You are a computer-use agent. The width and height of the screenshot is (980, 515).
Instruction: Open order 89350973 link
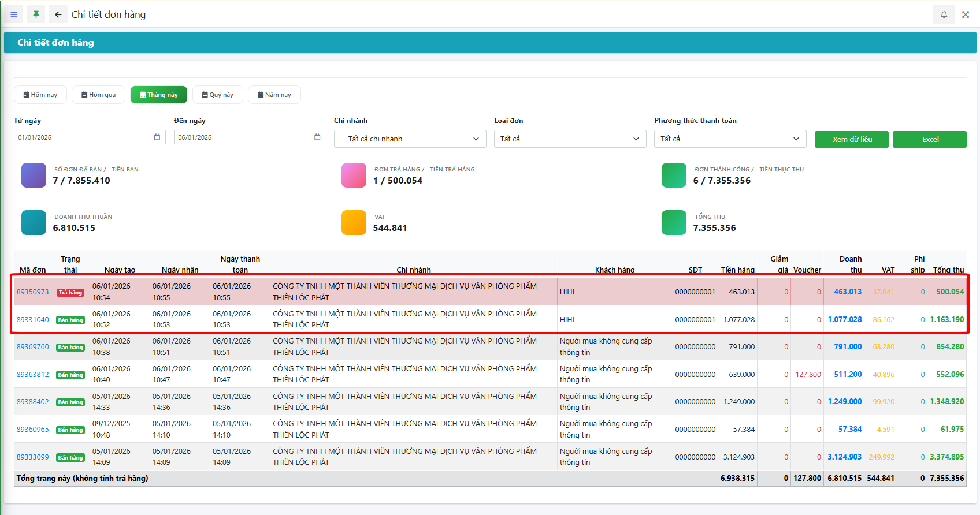[x=32, y=292]
